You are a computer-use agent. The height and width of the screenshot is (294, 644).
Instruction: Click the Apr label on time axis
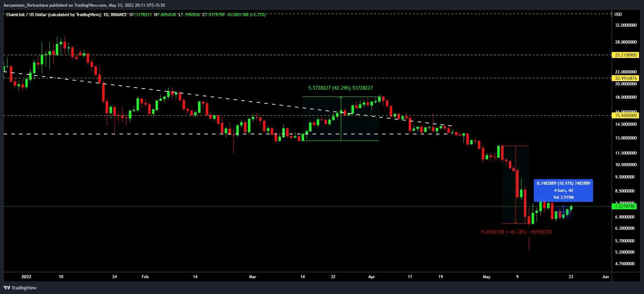tap(371, 277)
